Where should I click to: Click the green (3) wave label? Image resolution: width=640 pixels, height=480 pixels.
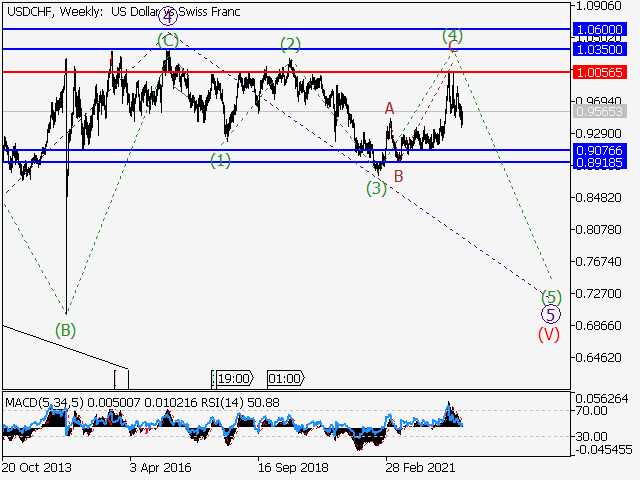(376, 189)
